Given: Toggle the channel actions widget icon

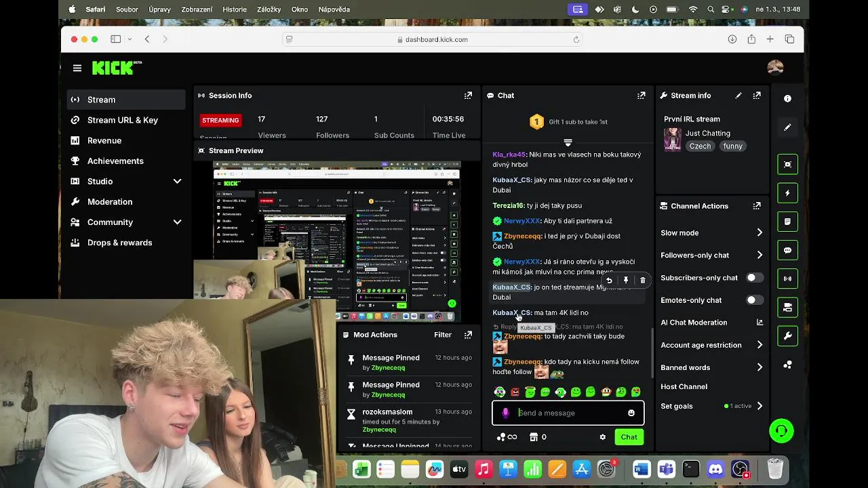Looking at the screenshot, I should pos(787,307).
